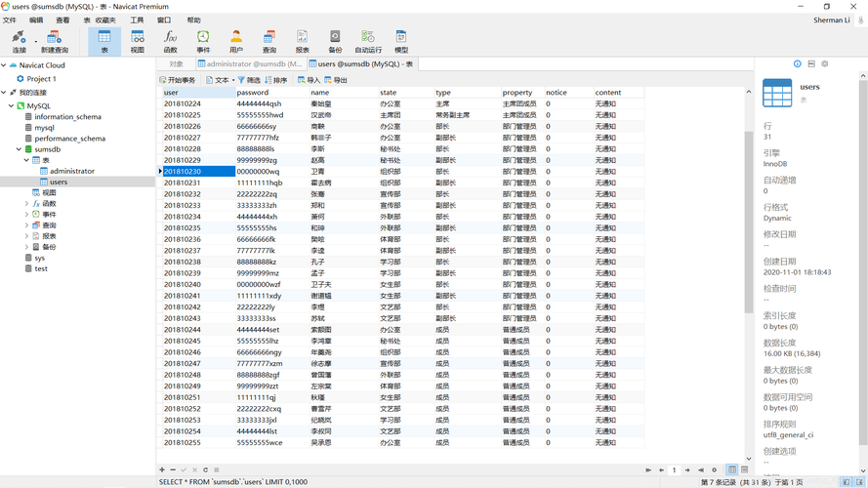Select the performance_schema database

pos(69,139)
